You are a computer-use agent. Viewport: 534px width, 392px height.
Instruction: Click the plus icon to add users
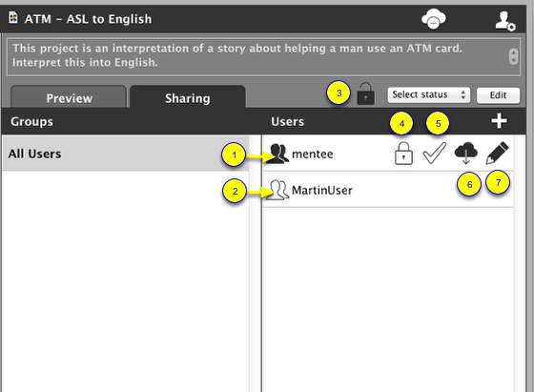point(500,121)
